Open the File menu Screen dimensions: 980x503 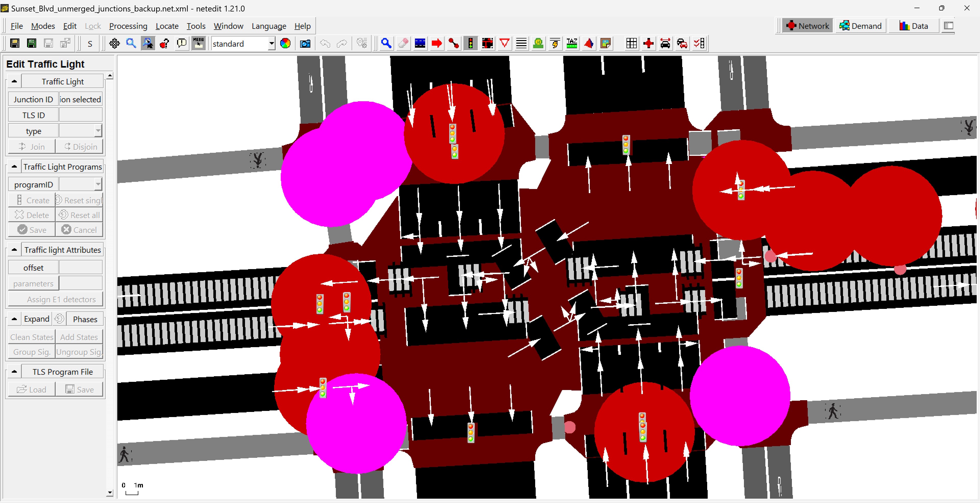pyautogui.click(x=17, y=26)
